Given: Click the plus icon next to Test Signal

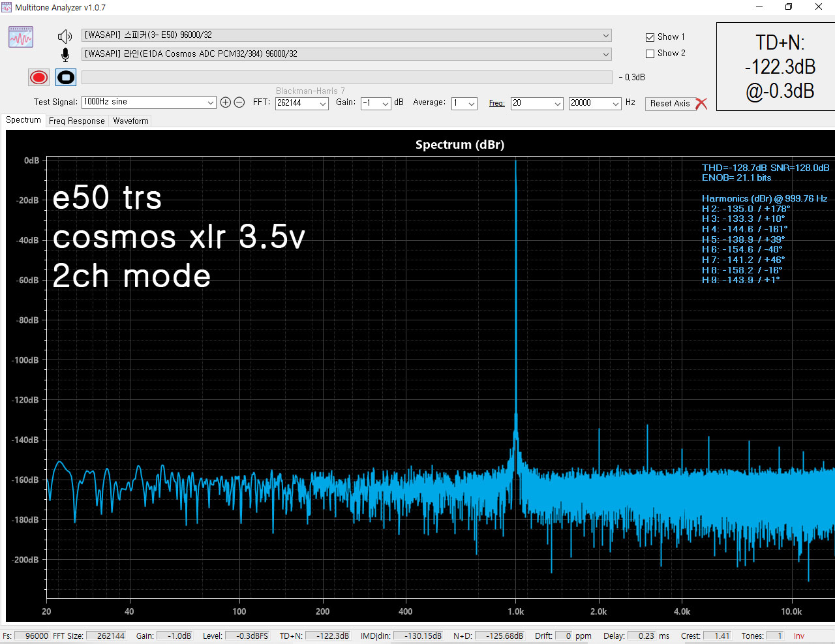Looking at the screenshot, I should point(226,102).
